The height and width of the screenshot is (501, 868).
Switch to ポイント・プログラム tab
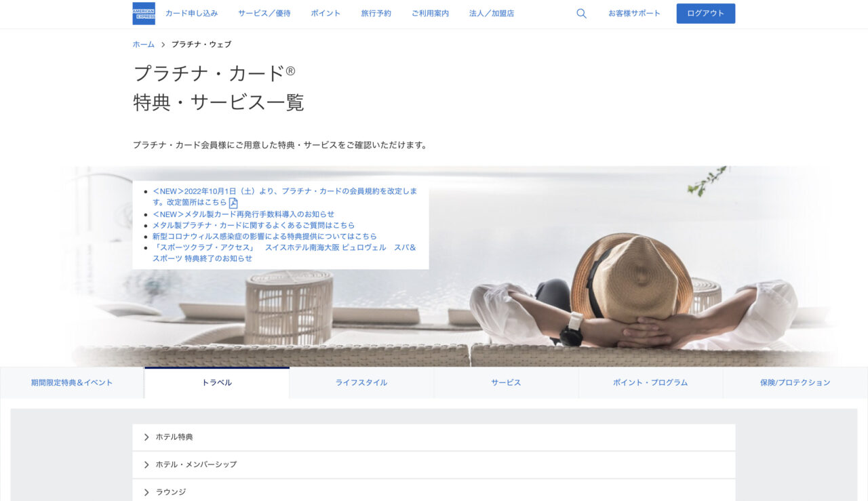(x=650, y=382)
